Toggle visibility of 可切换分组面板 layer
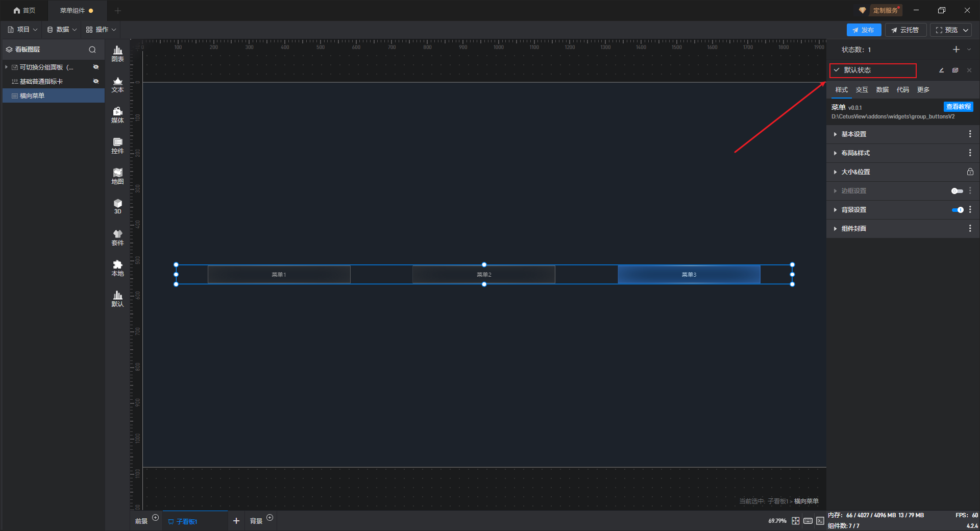 click(96, 67)
